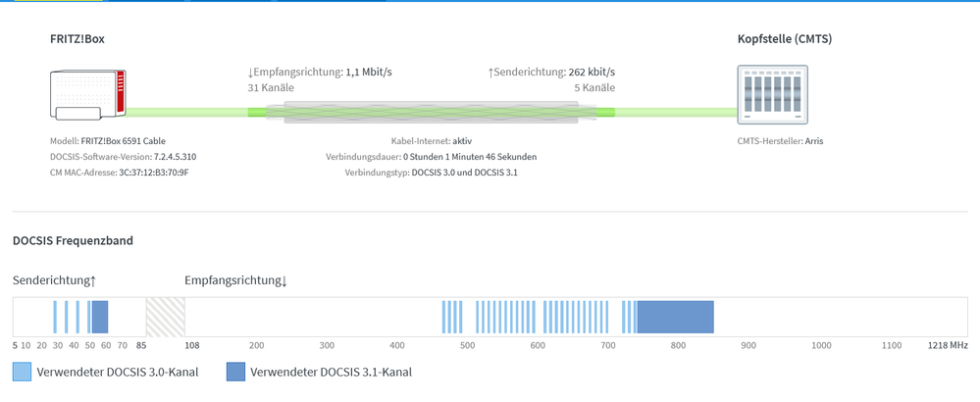Screen dimensions: 980x402
Task: Click the Modell FRITZ!Box 6591 Cable line
Action: [x=108, y=141]
